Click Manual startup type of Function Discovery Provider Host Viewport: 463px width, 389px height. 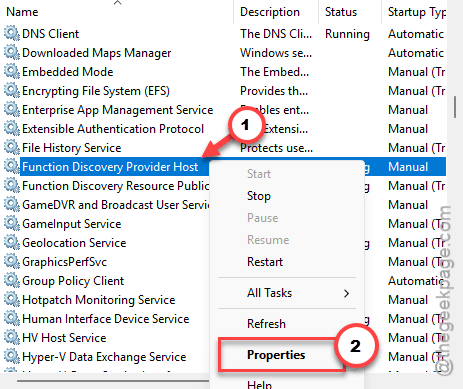pyautogui.click(x=408, y=167)
